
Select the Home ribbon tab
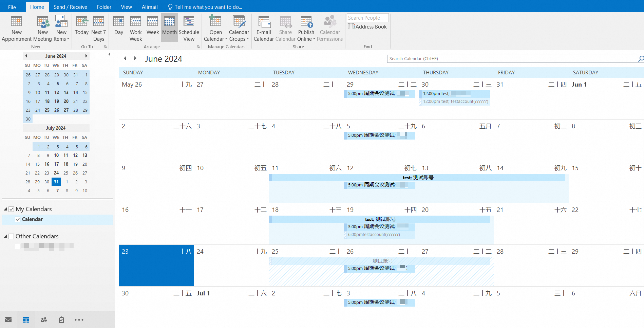[x=37, y=7]
